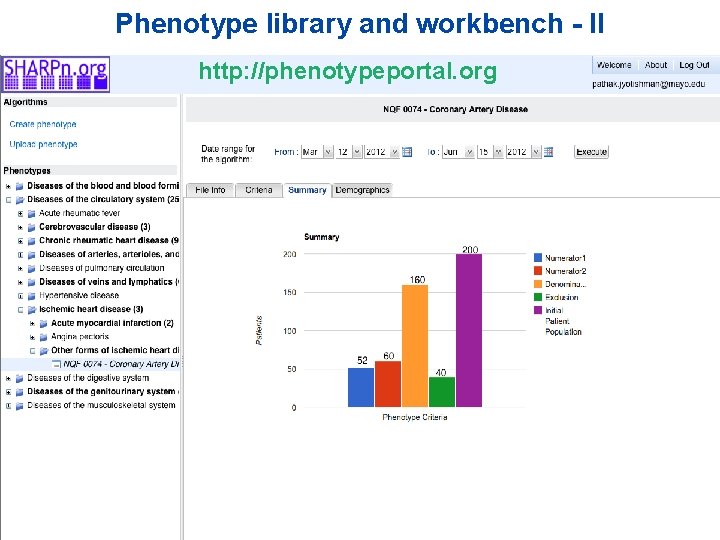720x540 pixels.
Task: Open the To year dropdown
Action: click(x=523, y=152)
